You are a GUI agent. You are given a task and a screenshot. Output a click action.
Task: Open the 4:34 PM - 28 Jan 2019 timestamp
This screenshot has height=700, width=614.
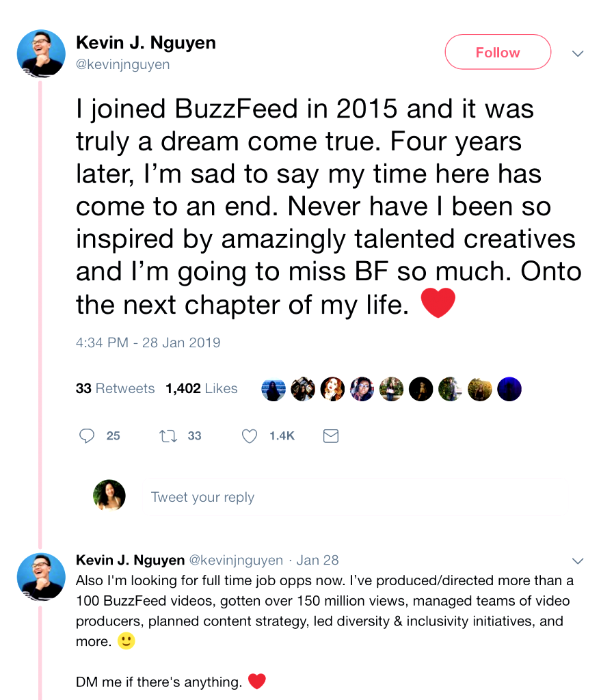click(x=148, y=342)
